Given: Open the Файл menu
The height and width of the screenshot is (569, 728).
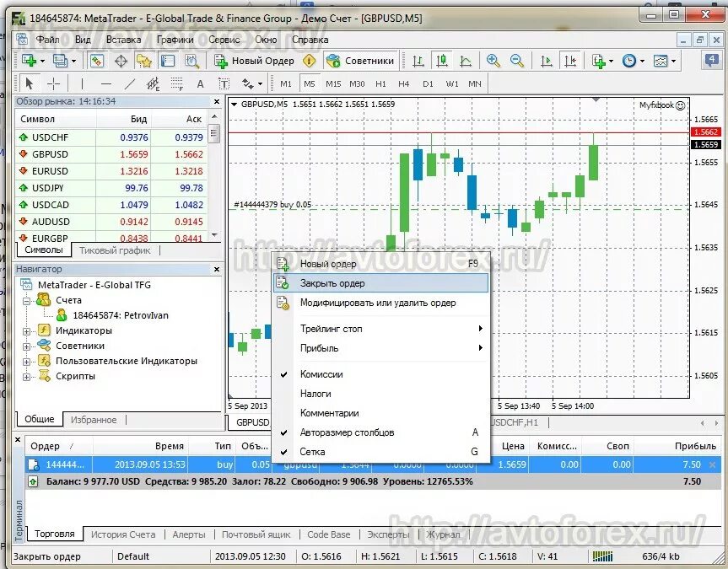Looking at the screenshot, I should [47, 40].
